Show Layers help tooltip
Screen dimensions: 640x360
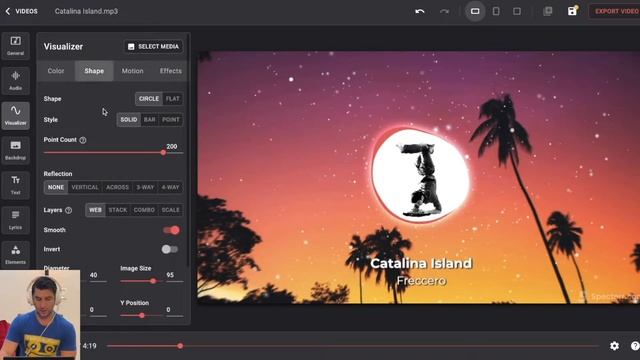pos(69,210)
